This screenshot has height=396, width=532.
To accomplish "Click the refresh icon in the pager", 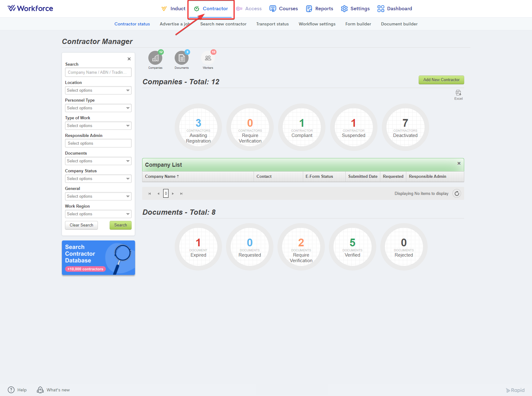I will click(456, 194).
